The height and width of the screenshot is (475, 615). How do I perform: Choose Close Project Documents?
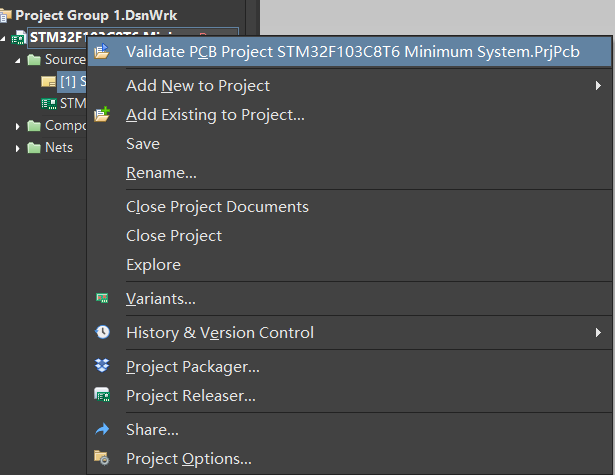217,207
